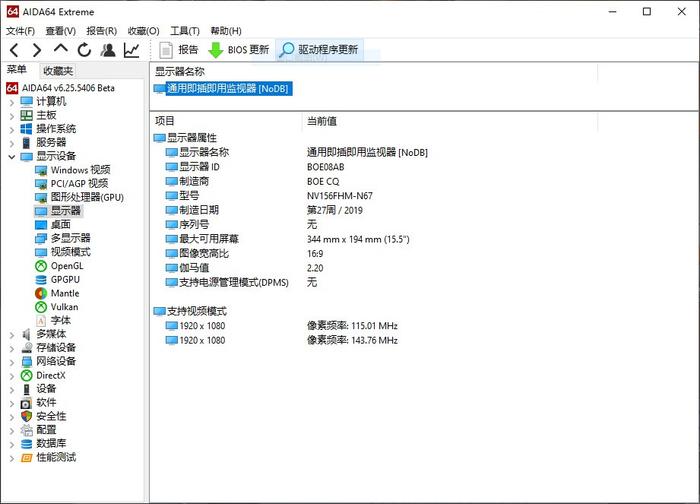Click the 多媒体 speaker icon

[x=26, y=334]
